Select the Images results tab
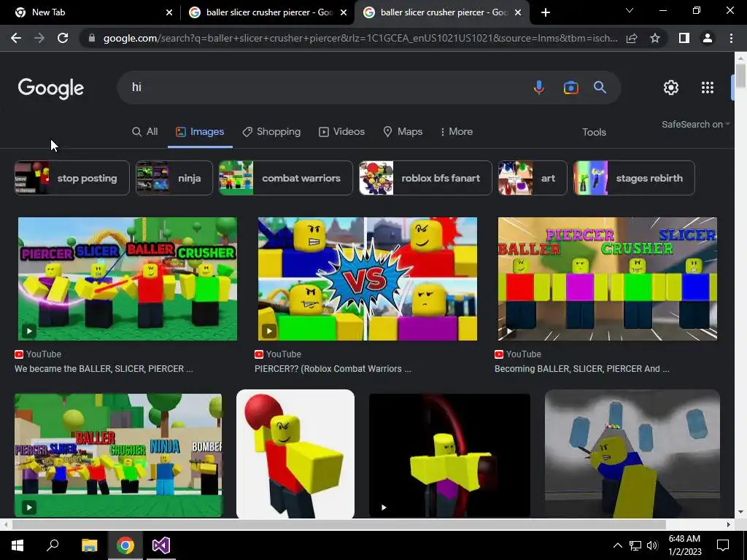 click(200, 132)
